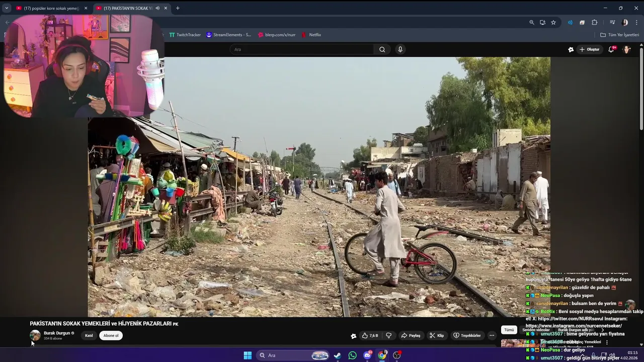644x362 pixels.
Task: Click the zoom magnifier icon in address bar
Action: pyautogui.click(x=532, y=22)
